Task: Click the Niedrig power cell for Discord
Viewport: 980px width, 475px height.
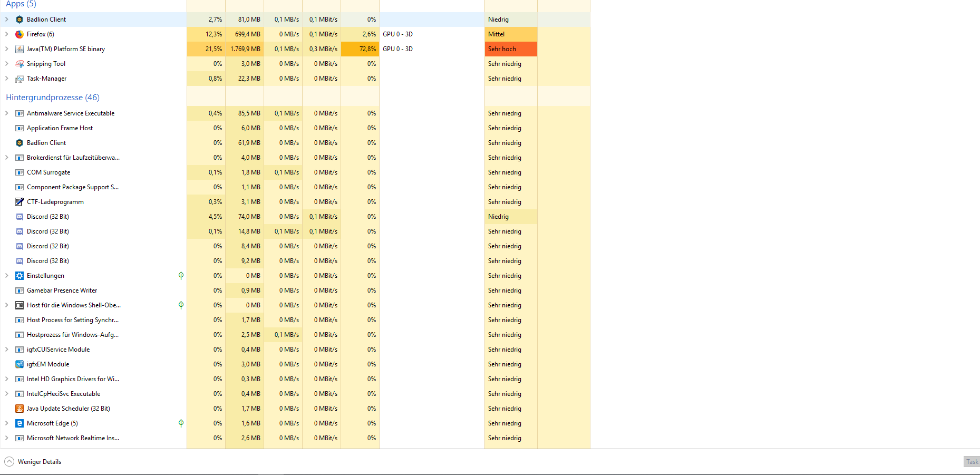Action: coord(511,217)
